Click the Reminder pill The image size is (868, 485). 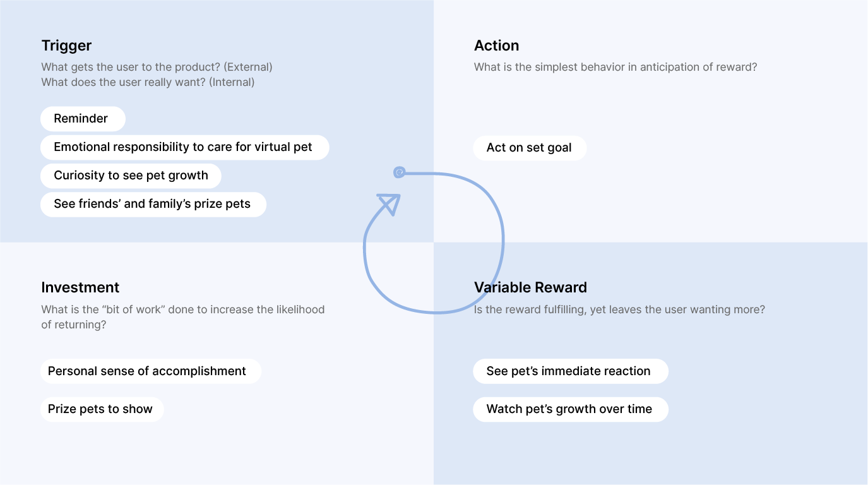(83, 119)
